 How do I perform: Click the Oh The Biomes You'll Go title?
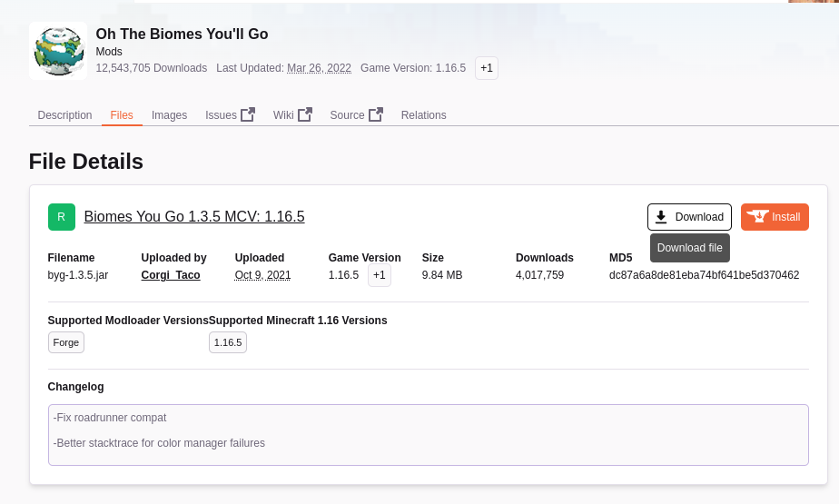[182, 34]
